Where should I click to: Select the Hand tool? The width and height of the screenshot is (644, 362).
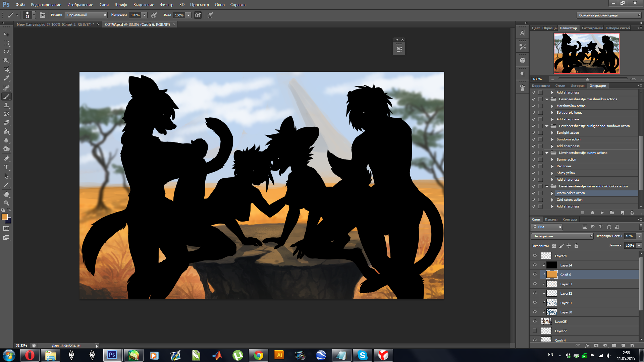click(6, 194)
